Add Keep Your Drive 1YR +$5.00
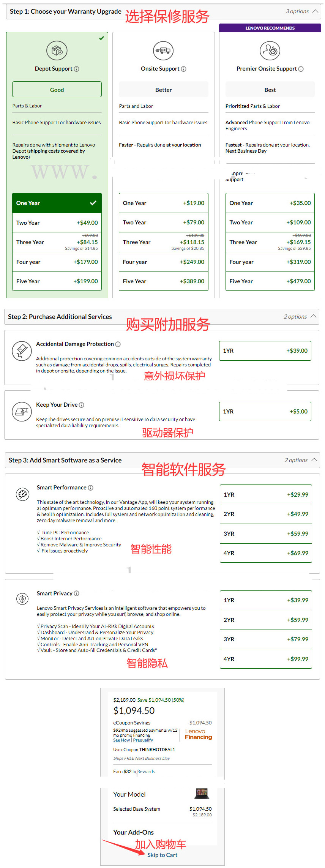The width and height of the screenshot is (325, 868). (265, 412)
